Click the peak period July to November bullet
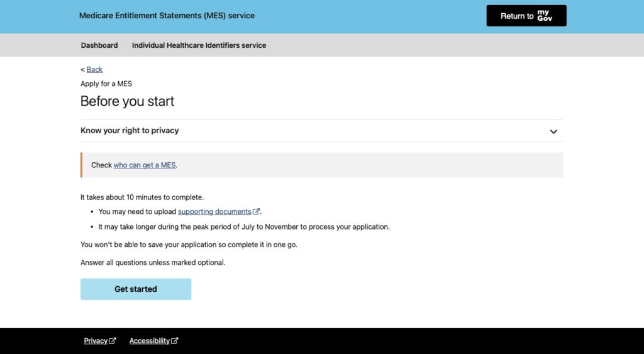644x354 pixels. point(244,227)
